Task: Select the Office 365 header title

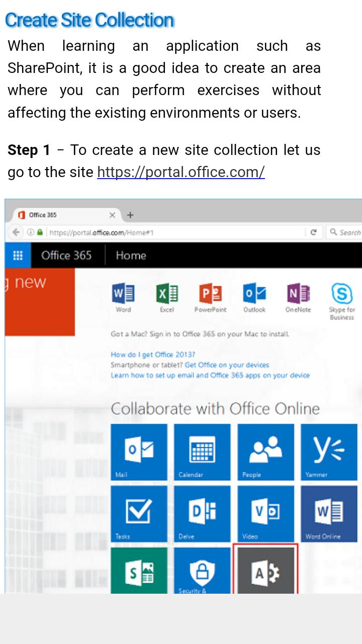Action: tap(66, 255)
